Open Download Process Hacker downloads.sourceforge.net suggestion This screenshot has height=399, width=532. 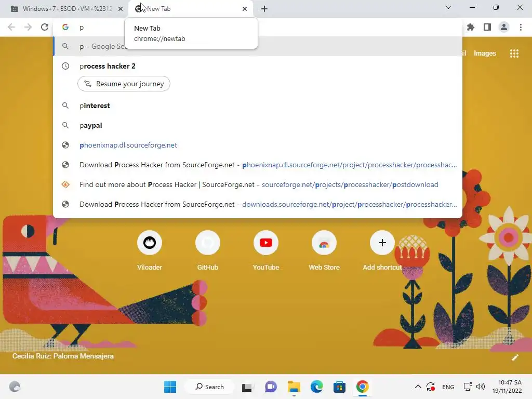pos(258,204)
